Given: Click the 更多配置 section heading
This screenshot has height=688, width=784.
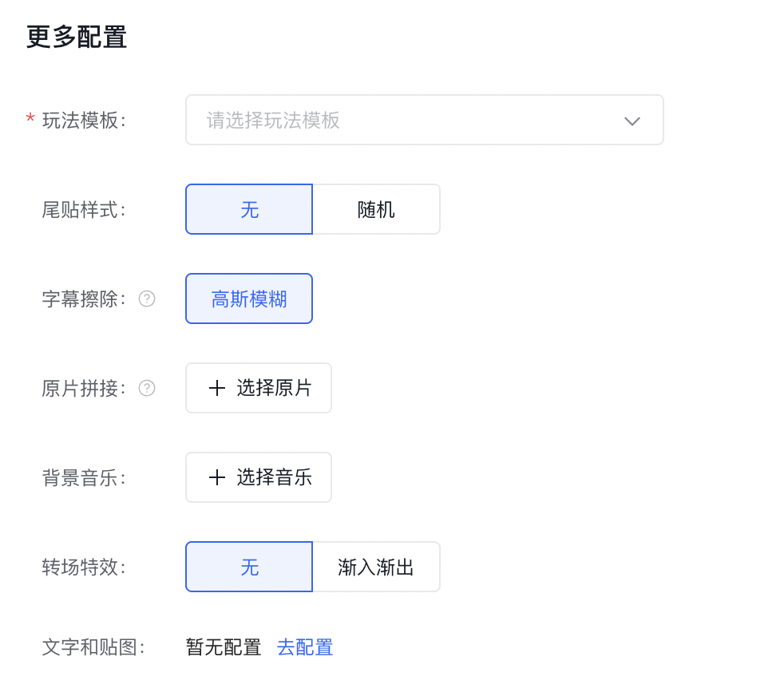Looking at the screenshot, I should coord(77,38).
